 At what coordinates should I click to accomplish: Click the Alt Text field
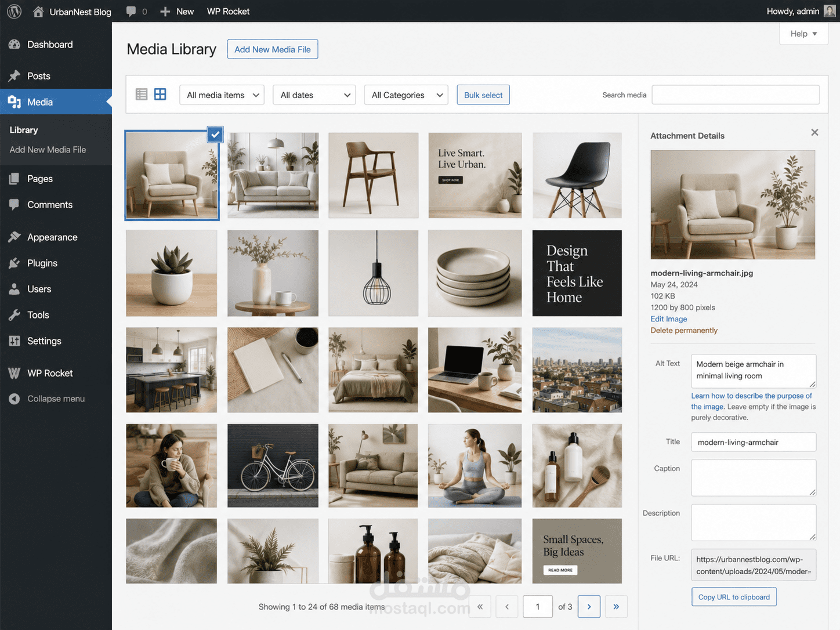click(754, 371)
